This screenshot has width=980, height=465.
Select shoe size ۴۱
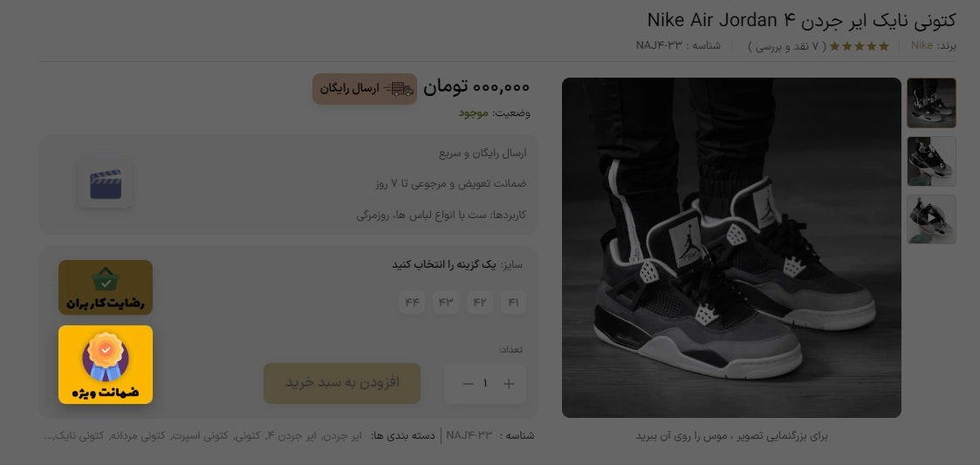coord(513,303)
